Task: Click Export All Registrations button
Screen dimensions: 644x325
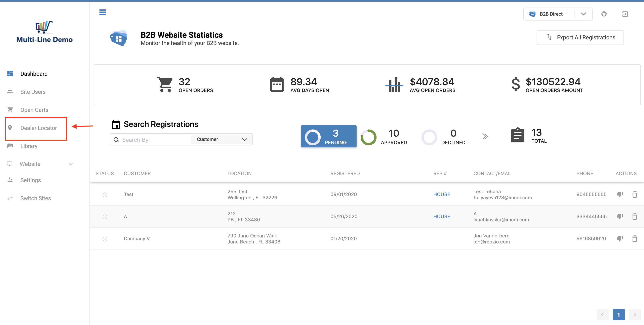Action: (x=580, y=38)
